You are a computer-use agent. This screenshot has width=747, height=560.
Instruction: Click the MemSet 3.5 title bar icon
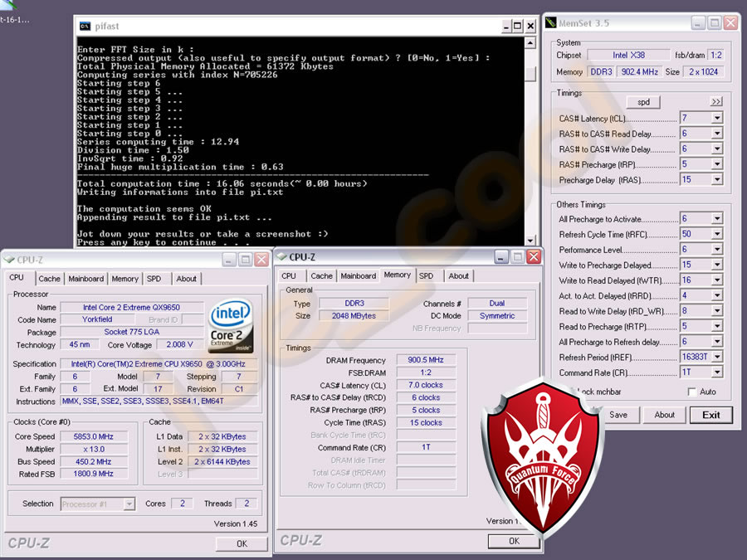pyautogui.click(x=551, y=23)
